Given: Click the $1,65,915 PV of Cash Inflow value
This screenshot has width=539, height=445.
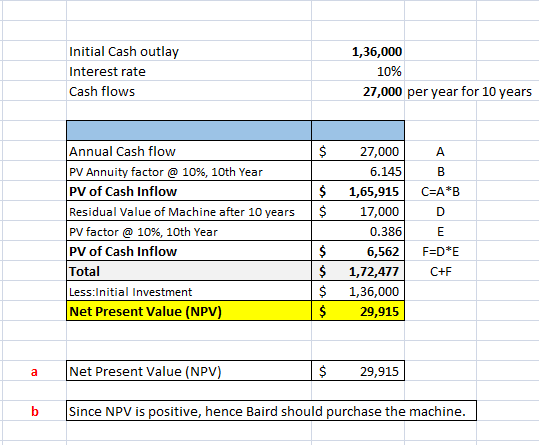Looking at the screenshot, I should (x=358, y=191).
